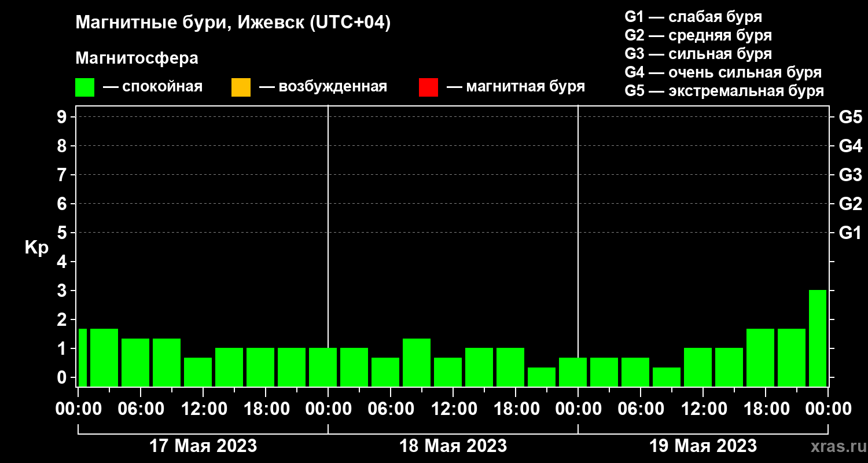Click the '— магнитная буря' legend label
The width and height of the screenshot is (868, 463).
516,87
